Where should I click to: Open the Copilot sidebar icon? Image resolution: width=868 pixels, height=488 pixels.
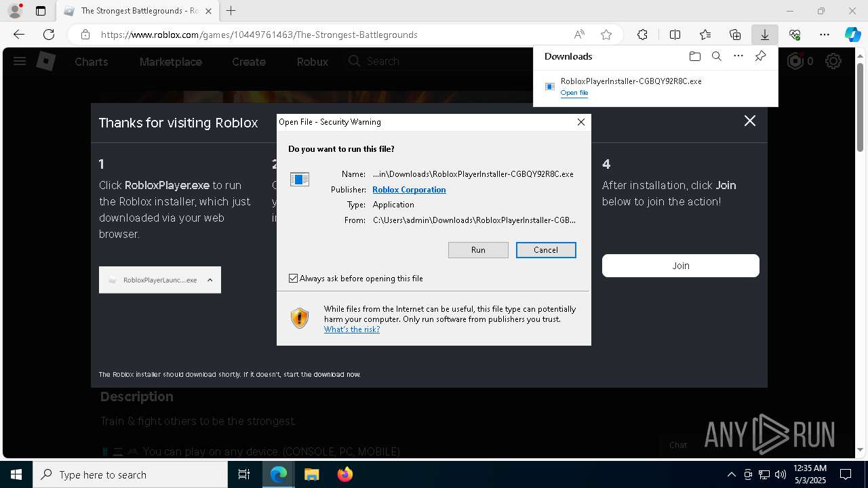click(852, 35)
